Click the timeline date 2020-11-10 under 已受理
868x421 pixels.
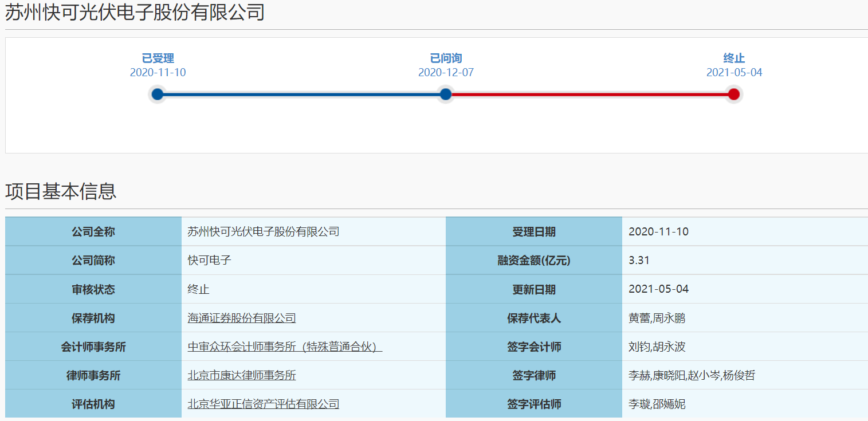(x=158, y=73)
